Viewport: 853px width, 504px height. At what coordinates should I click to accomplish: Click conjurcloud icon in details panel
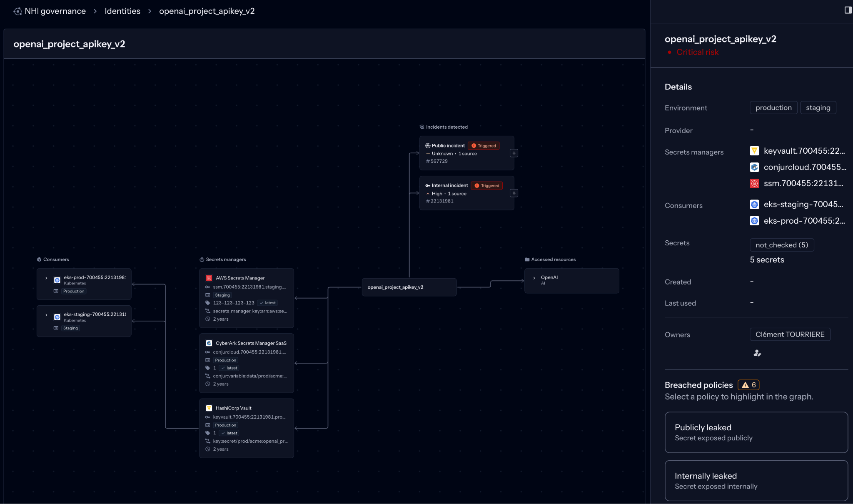(x=754, y=167)
